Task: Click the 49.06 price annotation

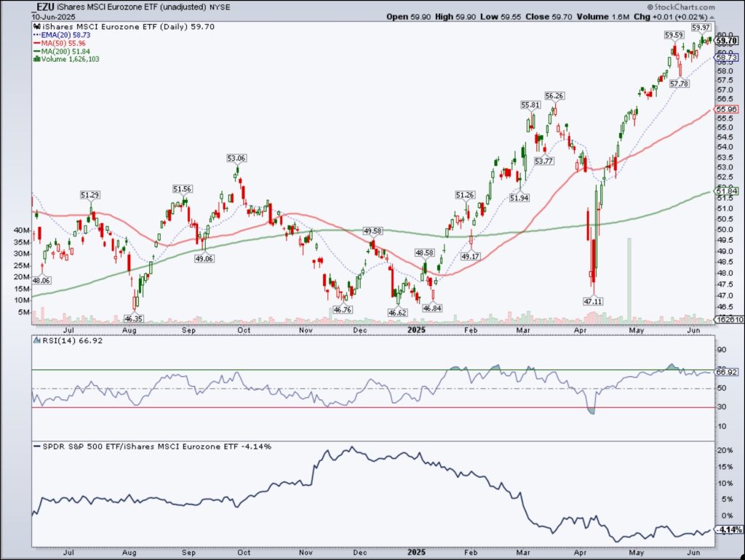Action: (x=204, y=259)
